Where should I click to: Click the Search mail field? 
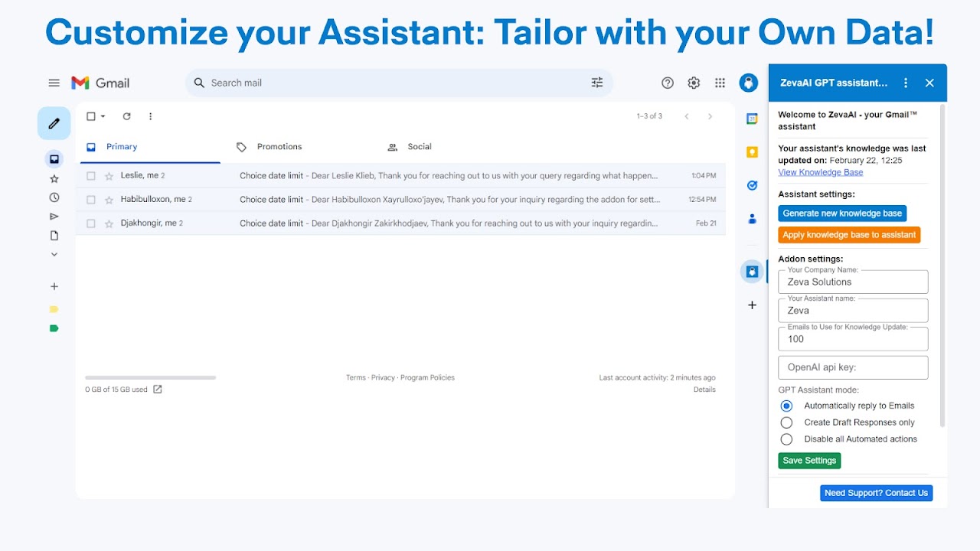[399, 83]
